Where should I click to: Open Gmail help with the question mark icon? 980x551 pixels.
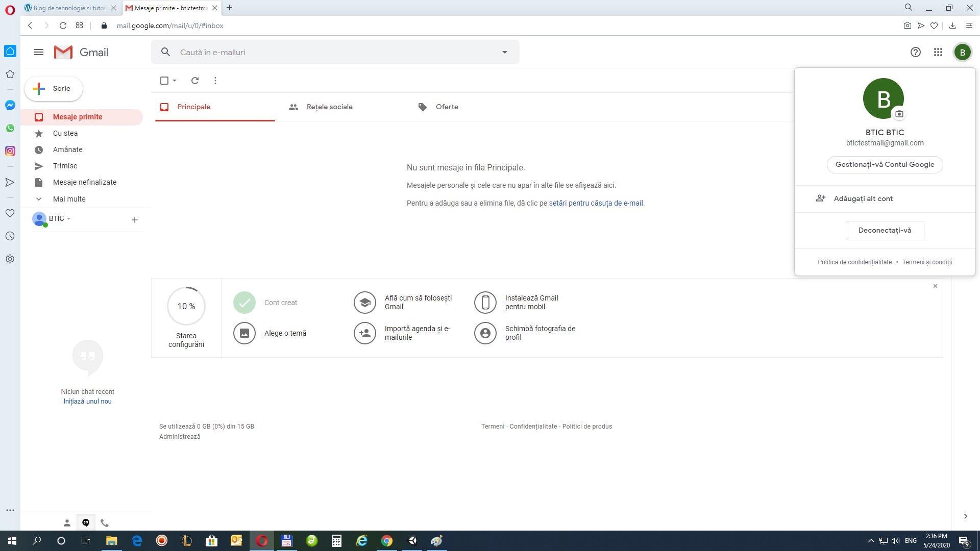pyautogui.click(x=915, y=52)
